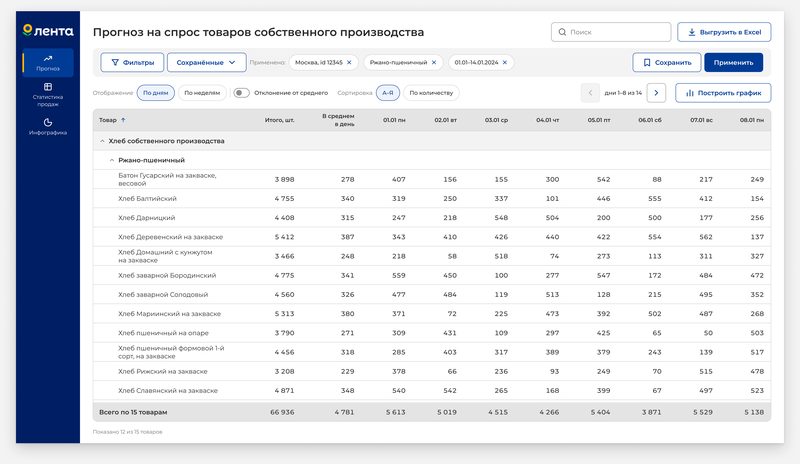Image resolution: width=800 pixels, height=464 pixels.
Task: Select По количеству sorting
Action: click(x=431, y=93)
